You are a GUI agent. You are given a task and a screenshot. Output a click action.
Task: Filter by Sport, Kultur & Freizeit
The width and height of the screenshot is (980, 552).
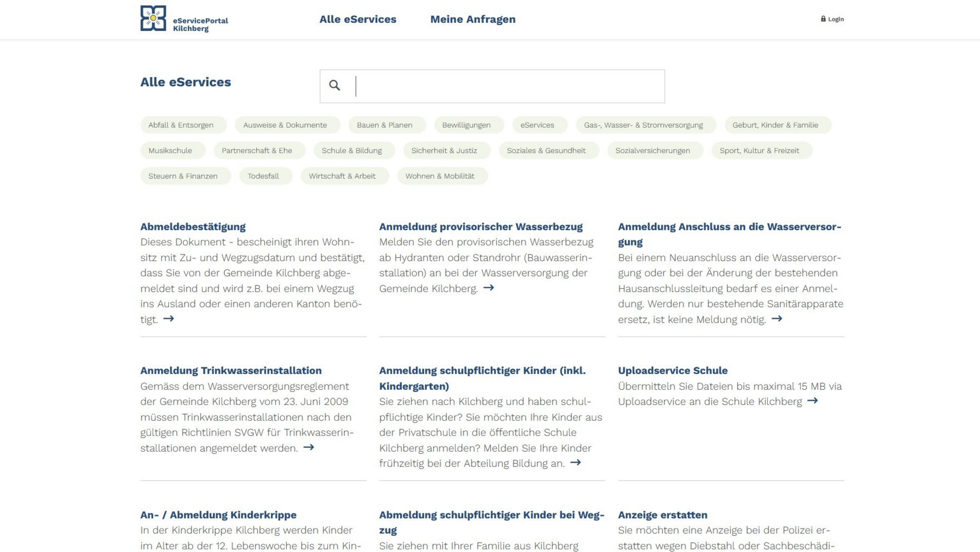762,150
